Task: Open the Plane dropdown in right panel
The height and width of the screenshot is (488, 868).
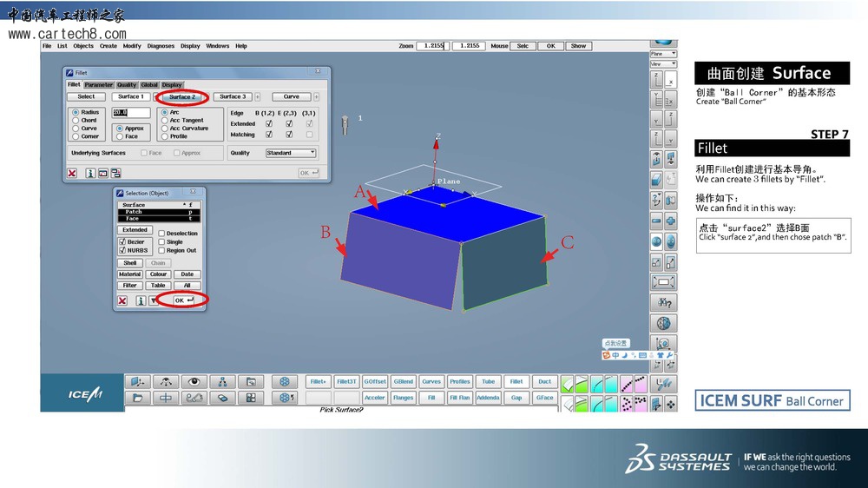Action: click(x=662, y=54)
